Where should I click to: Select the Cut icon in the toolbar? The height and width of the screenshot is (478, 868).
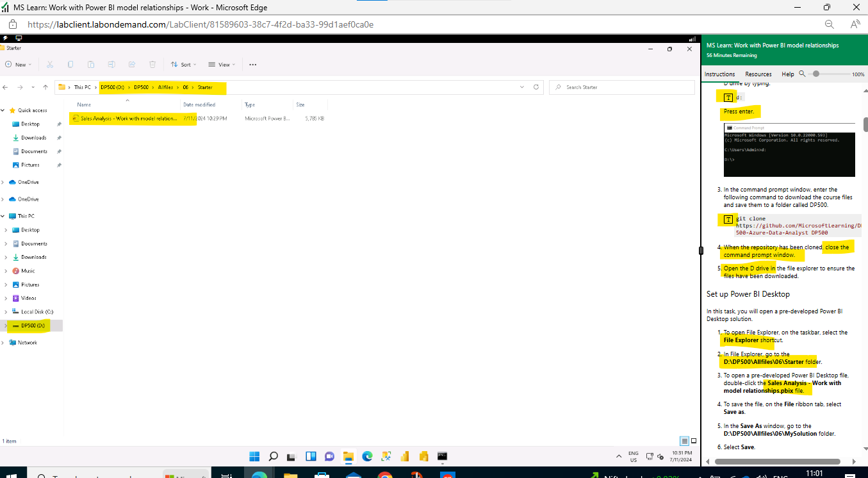click(49, 64)
